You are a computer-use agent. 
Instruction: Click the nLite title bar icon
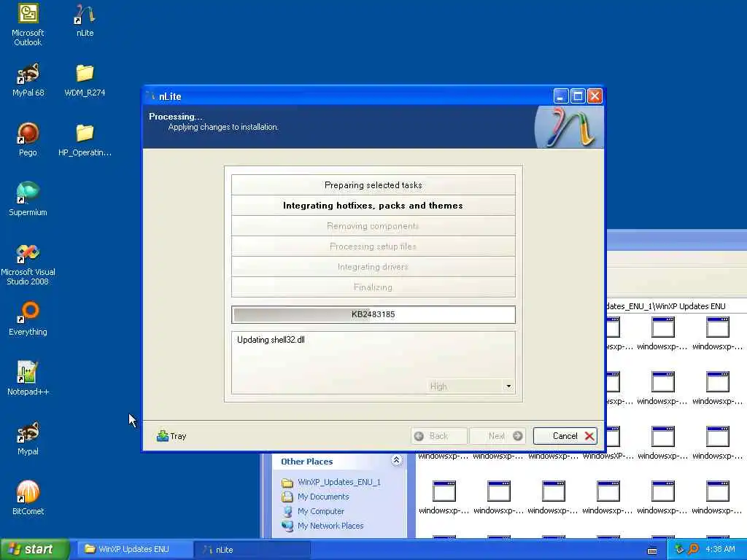pyautogui.click(x=151, y=96)
